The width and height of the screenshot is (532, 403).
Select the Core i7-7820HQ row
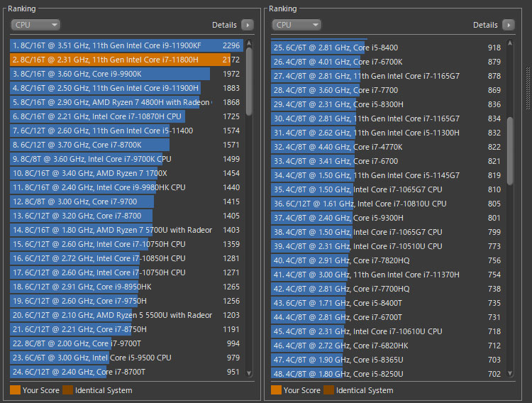tap(387, 261)
